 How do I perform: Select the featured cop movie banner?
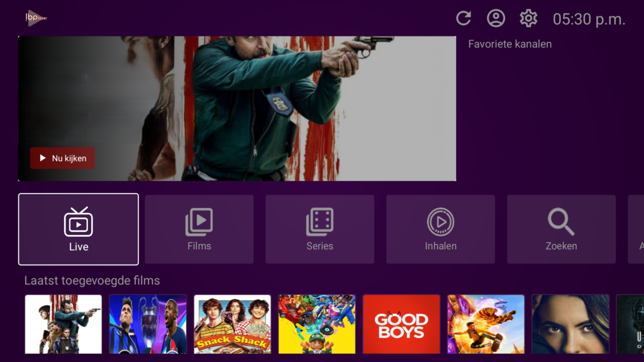pyautogui.click(x=237, y=108)
